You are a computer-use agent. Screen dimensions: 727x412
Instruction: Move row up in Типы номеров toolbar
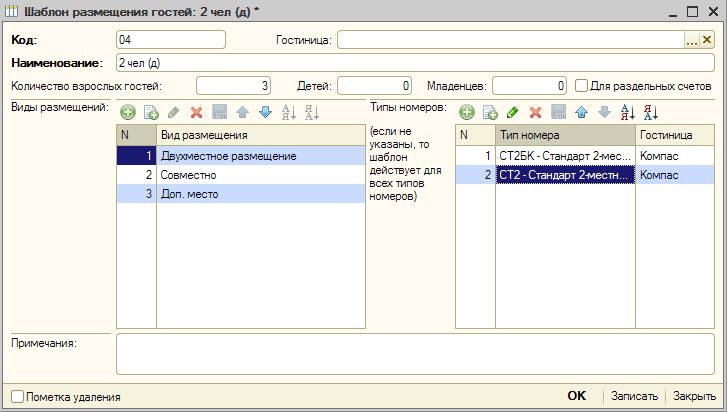pyautogui.click(x=581, y=112)
